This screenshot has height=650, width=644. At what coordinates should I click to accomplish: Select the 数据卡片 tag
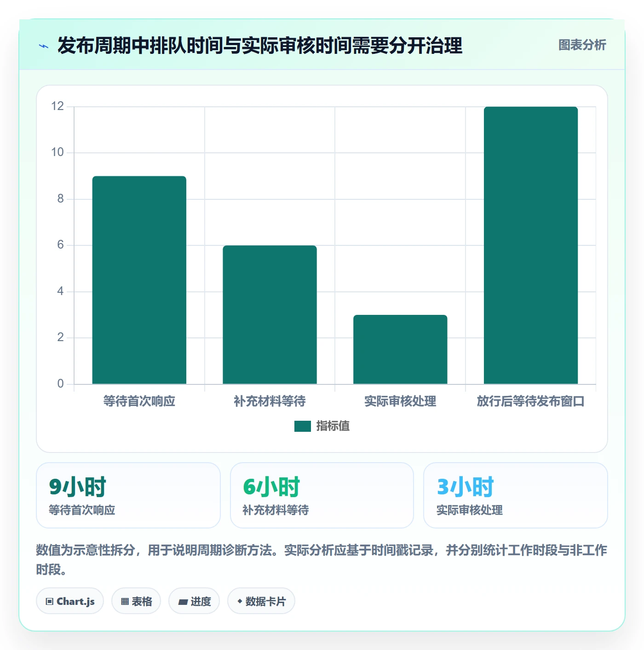click(x=261, y=601)
